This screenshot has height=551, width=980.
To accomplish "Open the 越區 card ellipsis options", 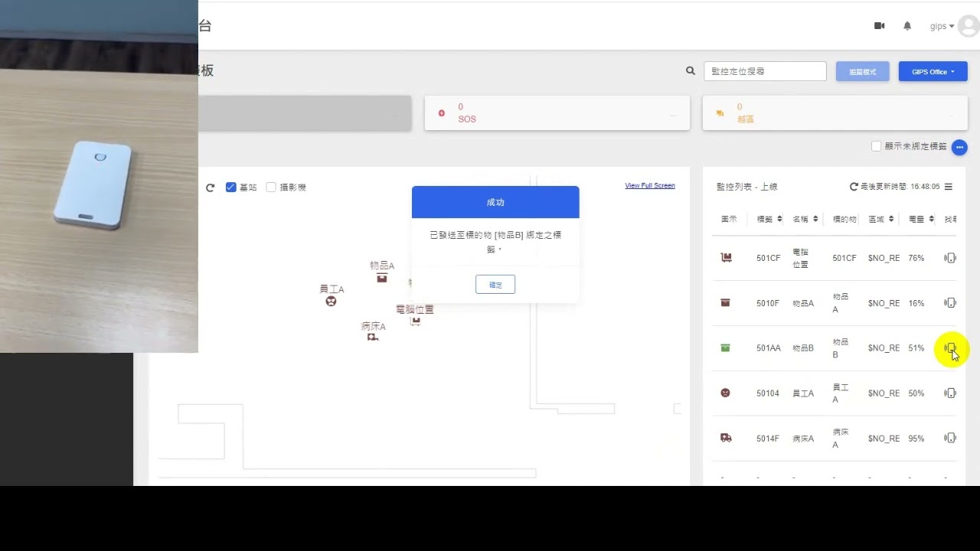I will pos(952,115).
